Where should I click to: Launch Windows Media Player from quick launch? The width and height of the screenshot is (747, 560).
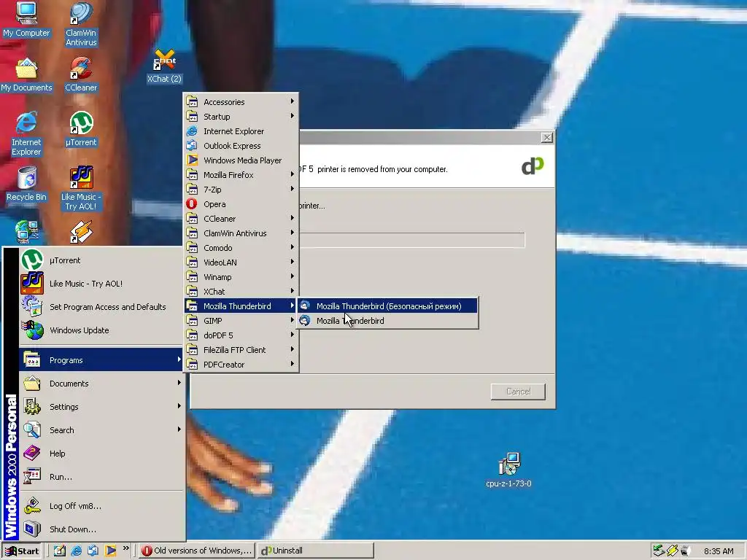point(110,551)
